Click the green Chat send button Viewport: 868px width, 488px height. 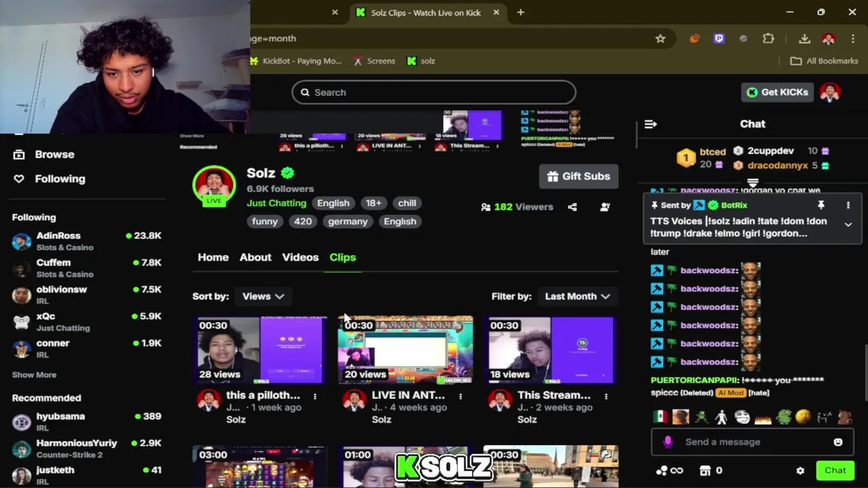835,470
